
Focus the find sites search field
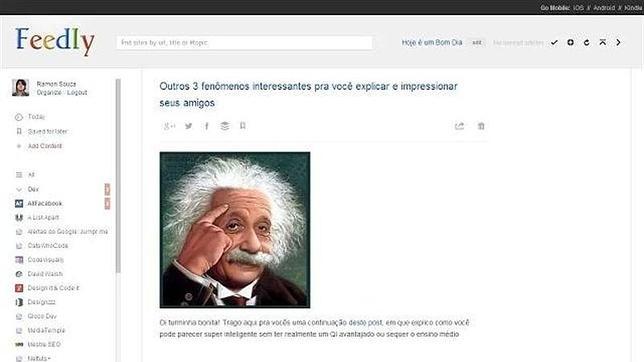coord(244,43)
